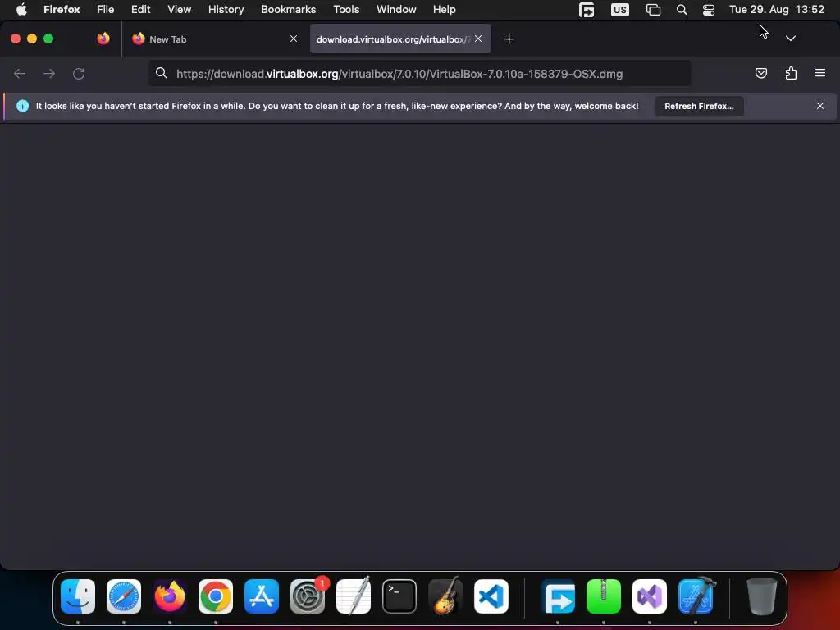This screenshot has width=840, height=630.
Task: Open TextEdit from the Dock
Action: coord(354,596)
